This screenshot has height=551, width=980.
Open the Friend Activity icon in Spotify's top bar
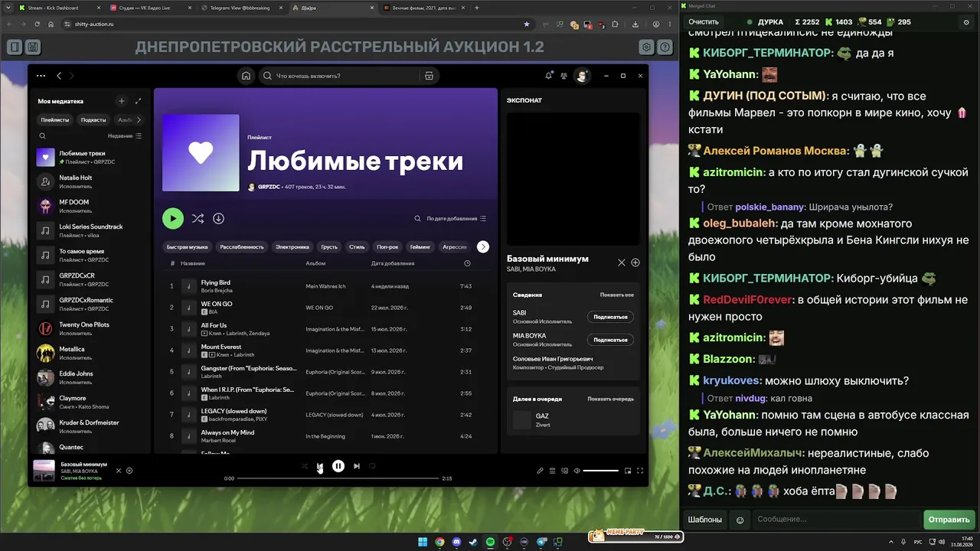tap(564, 76)
